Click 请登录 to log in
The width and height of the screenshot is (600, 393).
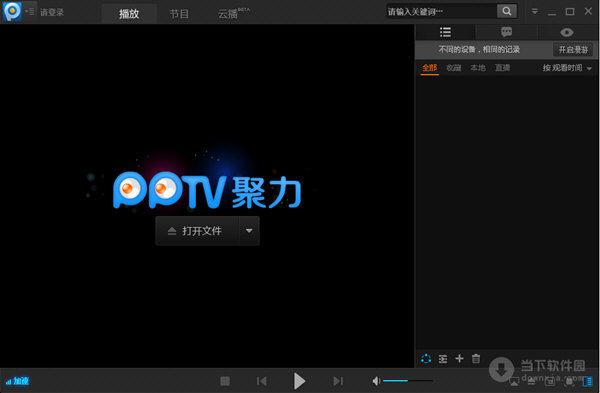pyautogui.click(x=52, y=12)
